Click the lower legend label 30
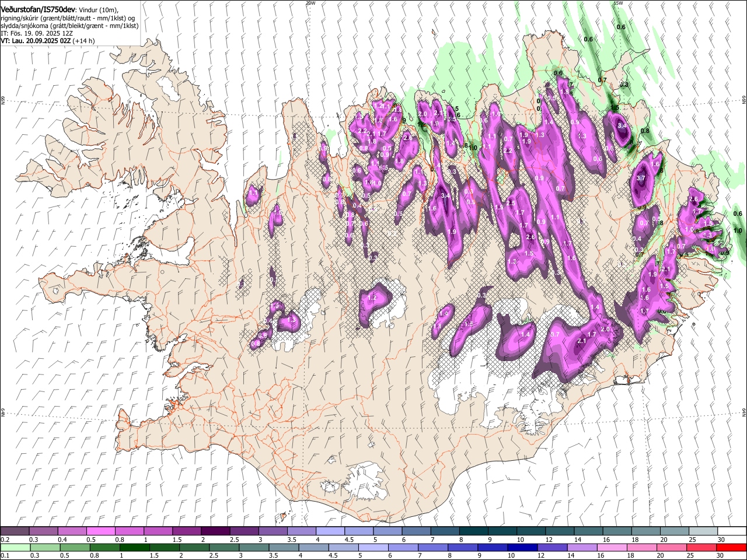Screen dimensions: 747x560 tap(721, 556)
